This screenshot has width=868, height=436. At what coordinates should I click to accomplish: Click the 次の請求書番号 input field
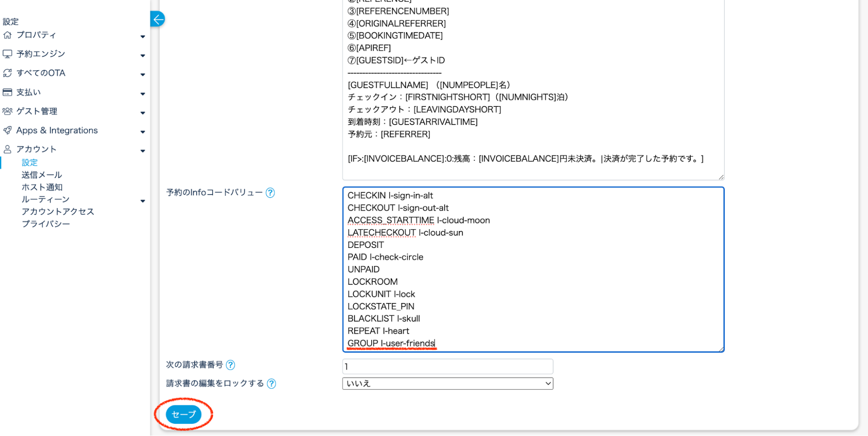[x=447, y=367]
